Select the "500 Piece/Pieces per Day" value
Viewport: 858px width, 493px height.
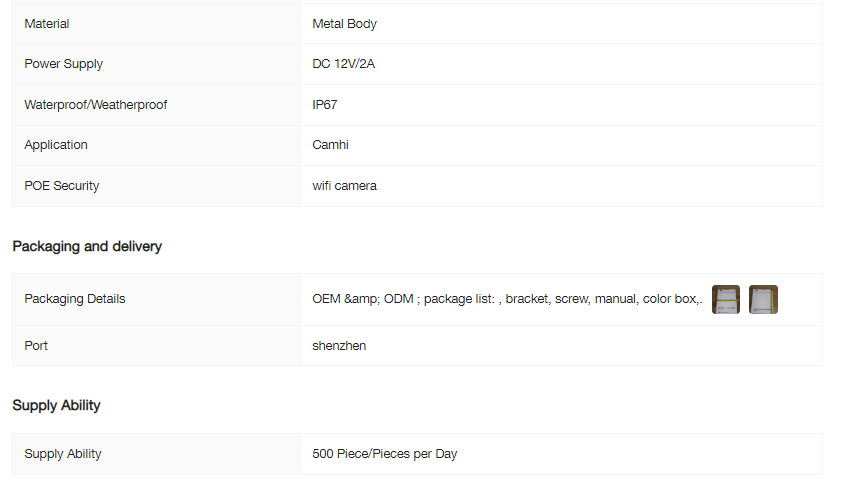click(384, 454)
